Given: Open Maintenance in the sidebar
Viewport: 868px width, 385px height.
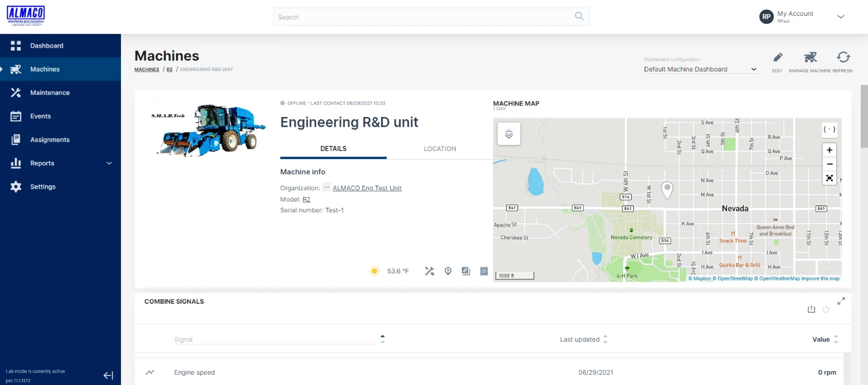Looking at the screenshot, I should click(50, 93).
